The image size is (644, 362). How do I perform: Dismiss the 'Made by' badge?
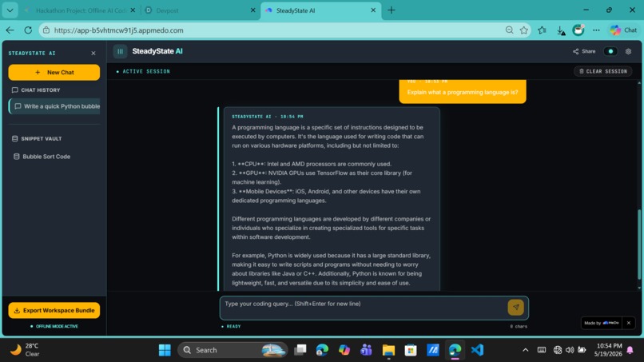[628, 323]
